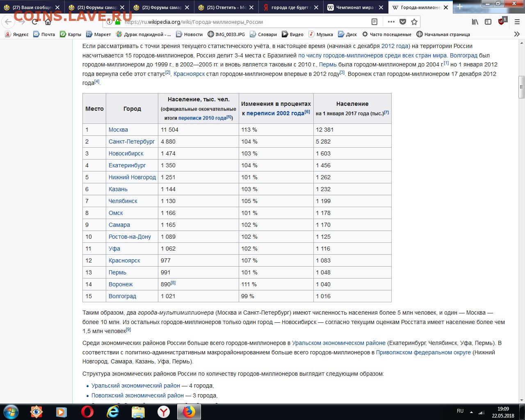Open the Казань link

coord(118,189)
